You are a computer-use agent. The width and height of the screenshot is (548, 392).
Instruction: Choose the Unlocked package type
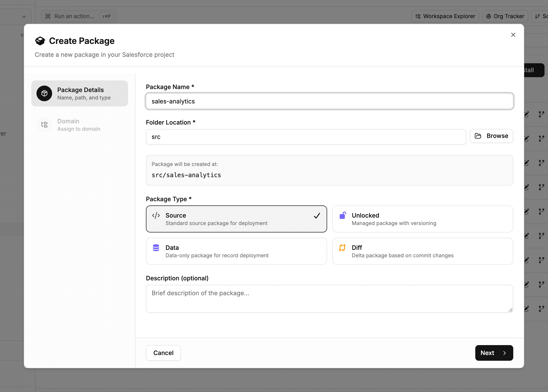pyautogui.click(x=422, y=219)
